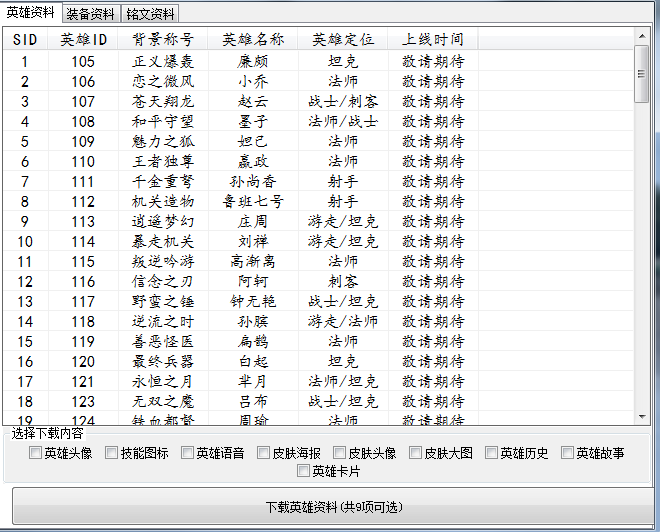The width and height of the screenshot is (660, 532).
Task: Sort list by 英雄定位 header
Action: [343, 40]
